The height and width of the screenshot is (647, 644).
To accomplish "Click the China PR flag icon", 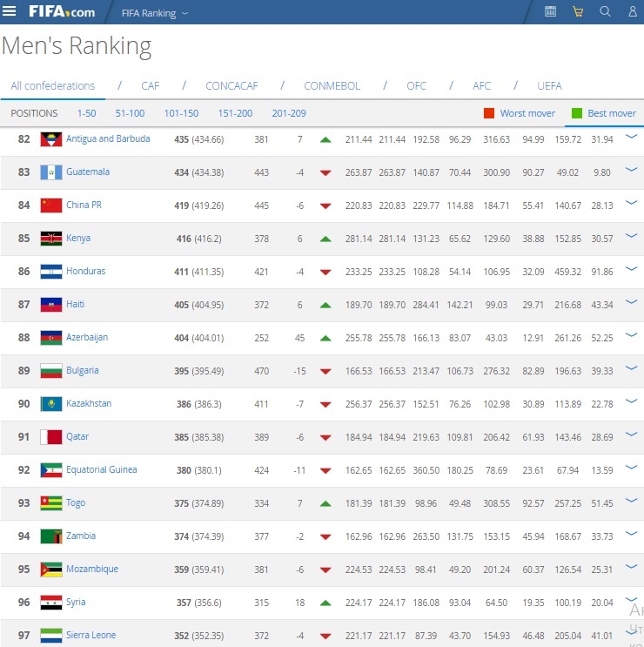I will click(51, 206).
